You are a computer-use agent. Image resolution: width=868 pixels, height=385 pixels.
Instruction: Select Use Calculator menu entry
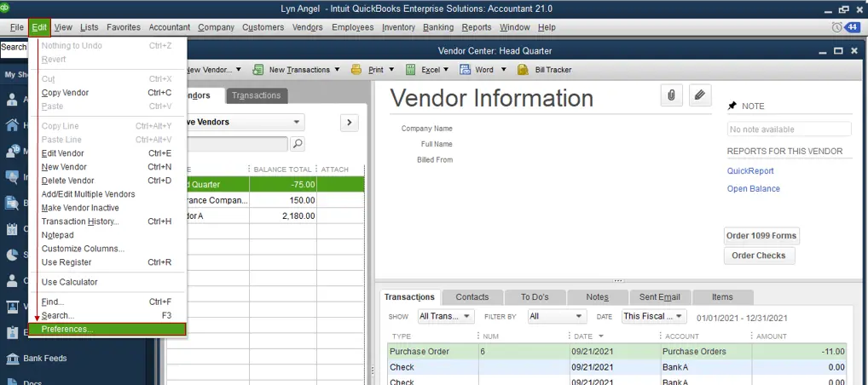[x=107, y=282]
